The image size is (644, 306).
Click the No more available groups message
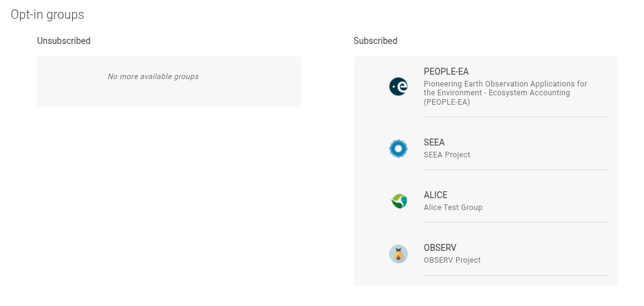click(x=153, y=76)
